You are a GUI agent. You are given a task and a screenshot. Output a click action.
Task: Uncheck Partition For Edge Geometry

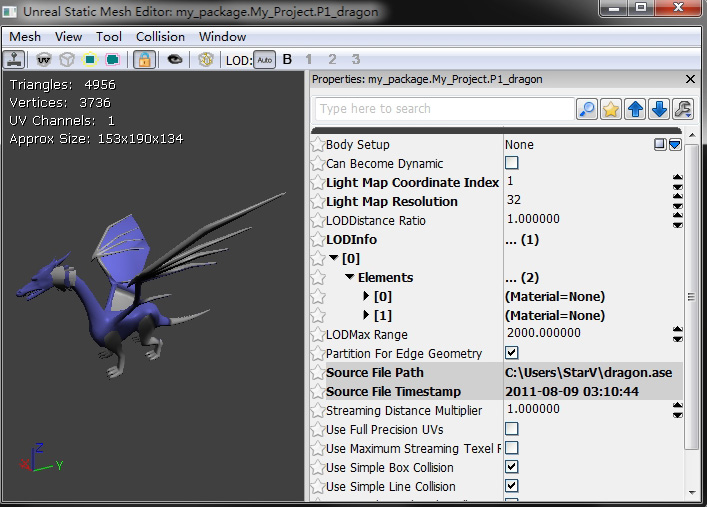pyautogui.click(x=512, y=353)
